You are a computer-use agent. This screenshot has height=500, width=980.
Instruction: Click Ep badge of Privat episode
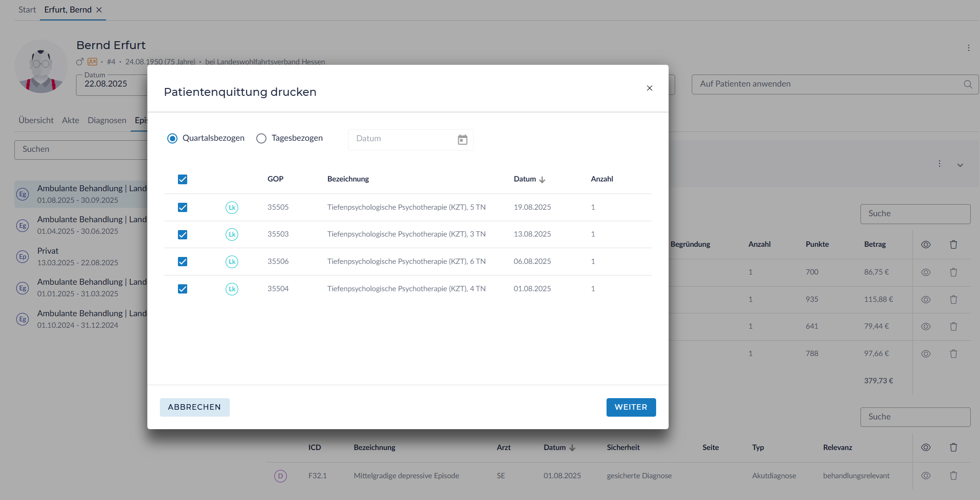tap(22, 256)
